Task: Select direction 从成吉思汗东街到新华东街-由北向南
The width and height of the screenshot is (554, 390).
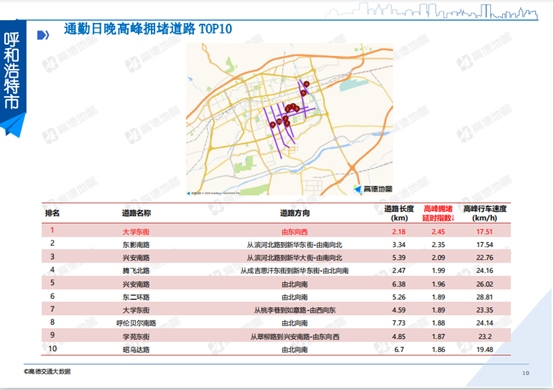Action: (x=294, y=271)
